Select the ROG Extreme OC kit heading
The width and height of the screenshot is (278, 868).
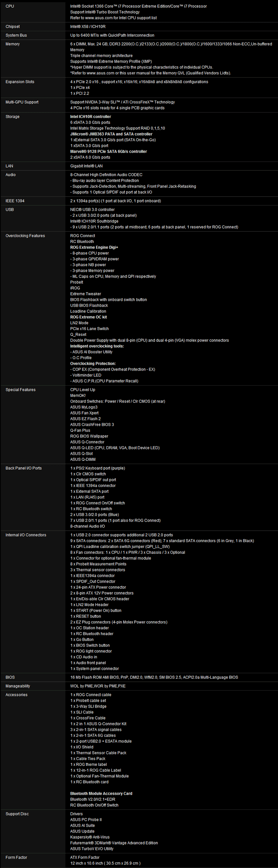click(88, 317)
